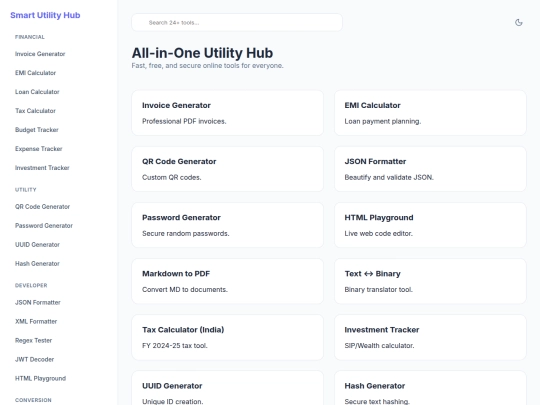Open Regex Tester from Developer section
This screenshot has width=540, height=405.
[x=33, y=340]
